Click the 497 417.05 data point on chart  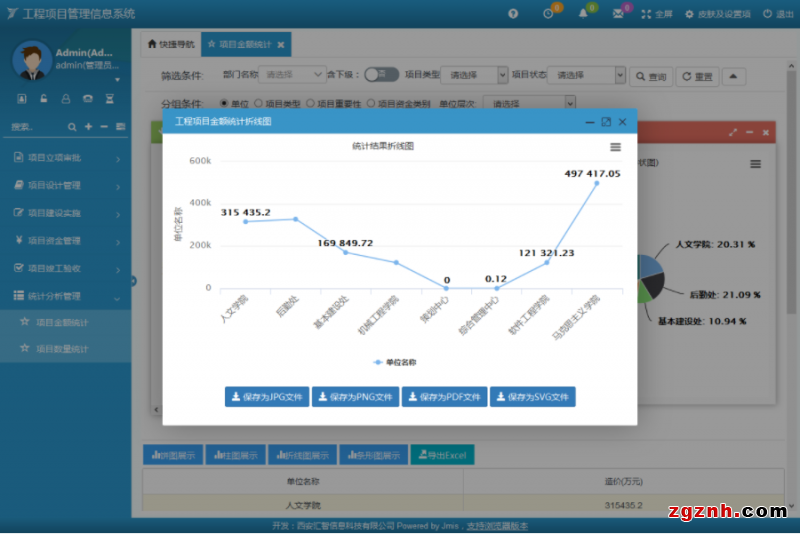(x=597, y=184)
